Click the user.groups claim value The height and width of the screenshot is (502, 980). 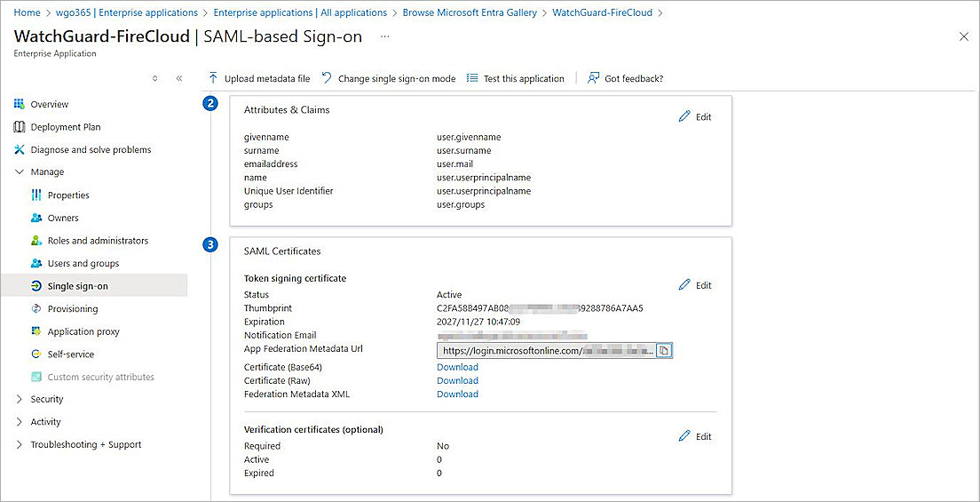click(461, 204)
